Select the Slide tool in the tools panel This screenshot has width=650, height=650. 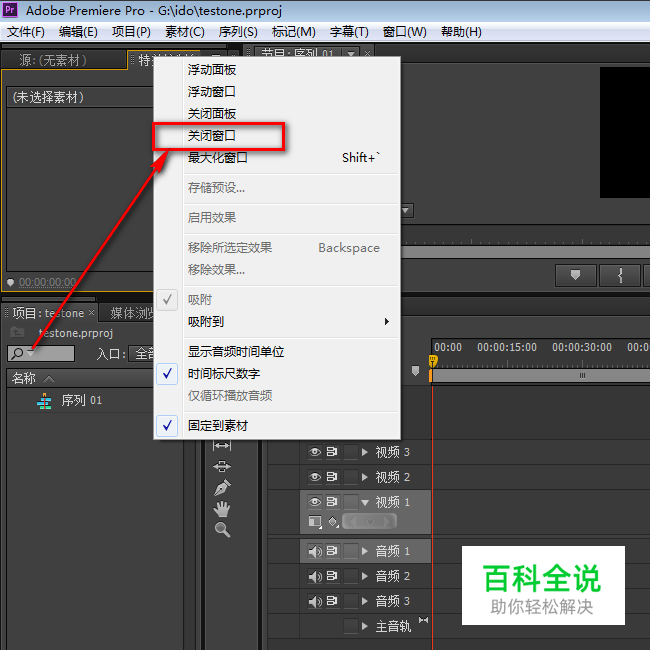(x=222, y=466)
